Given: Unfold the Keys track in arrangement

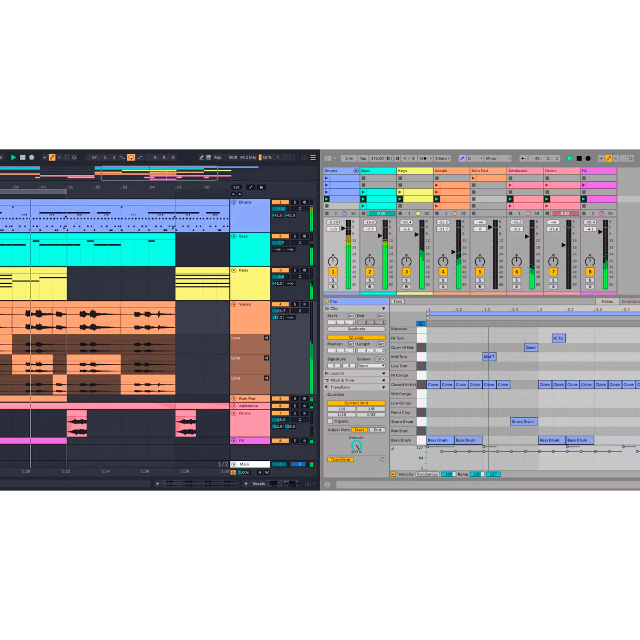Looking at the screenshot, I should 234,270.
